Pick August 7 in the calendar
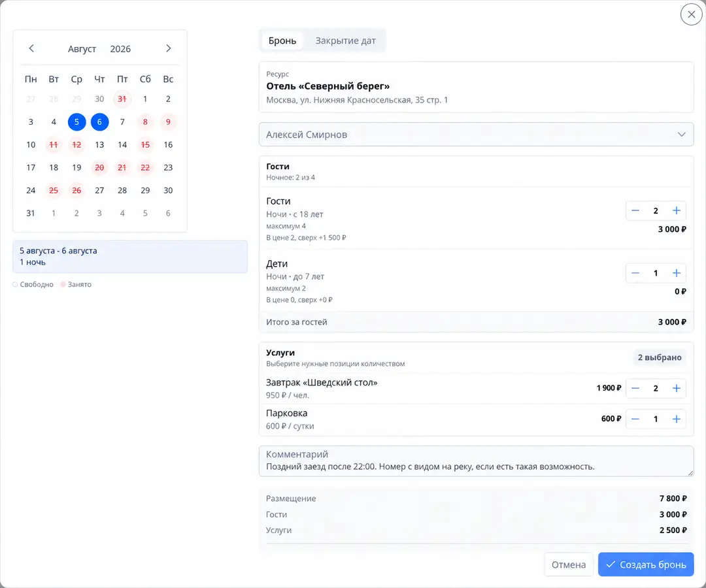Viewport: 706px width, 588px height. point(122,122)
